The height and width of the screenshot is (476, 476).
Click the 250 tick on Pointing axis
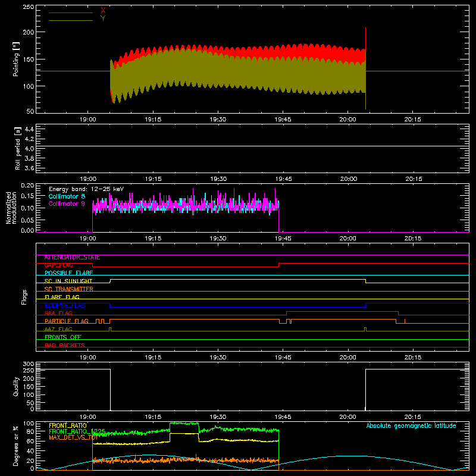(29, 7)
